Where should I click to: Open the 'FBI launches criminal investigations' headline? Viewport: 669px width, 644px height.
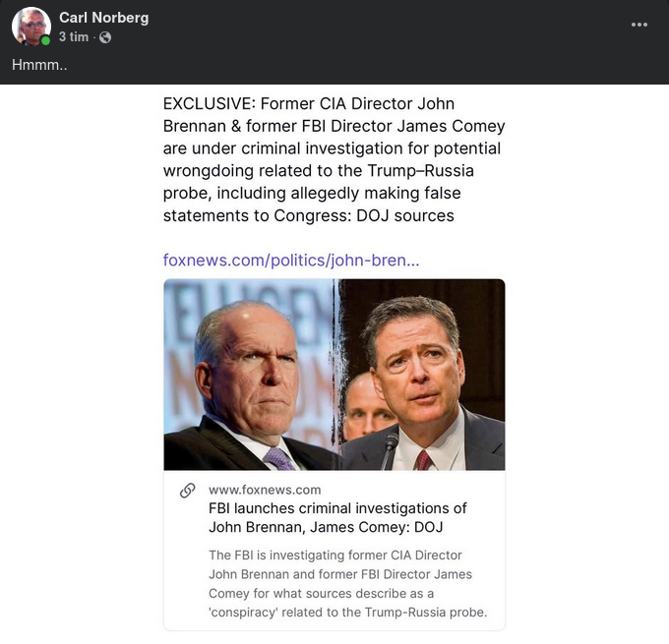click(x=337, y=517)
